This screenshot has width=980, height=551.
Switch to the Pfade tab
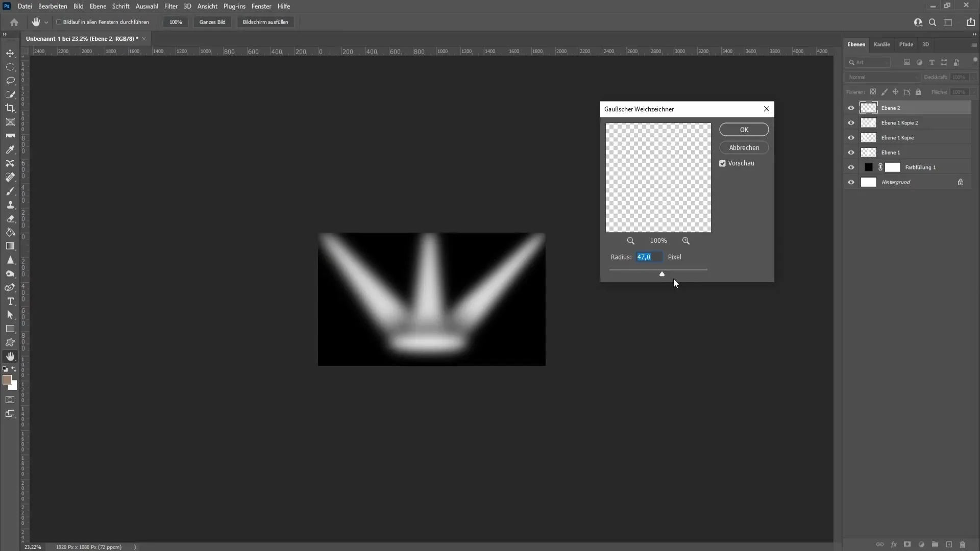tap(906, 44)
